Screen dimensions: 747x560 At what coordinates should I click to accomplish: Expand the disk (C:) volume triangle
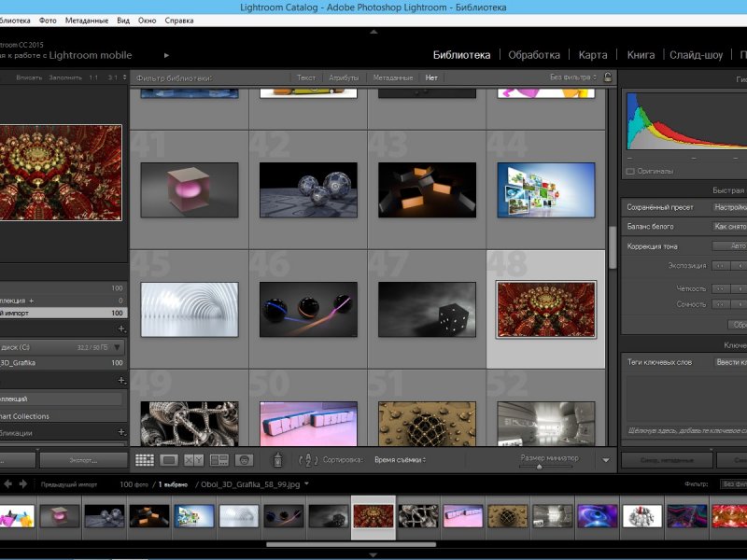117,347
